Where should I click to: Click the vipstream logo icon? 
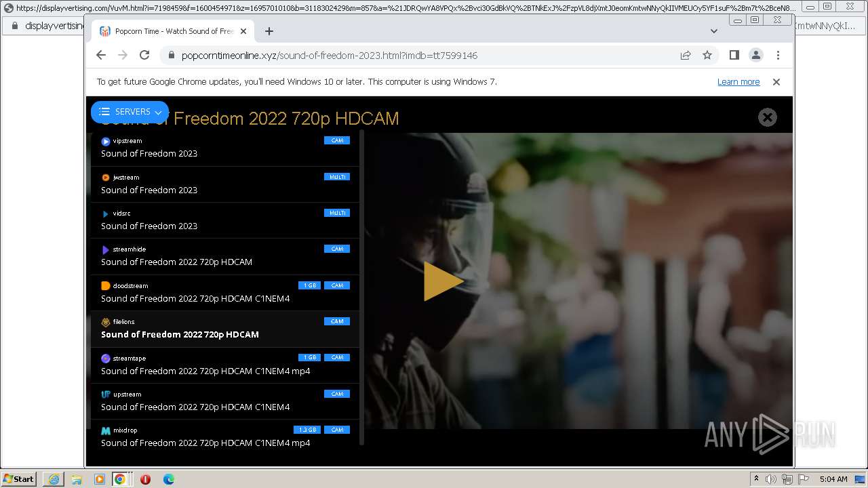click(x=106, y=142)
